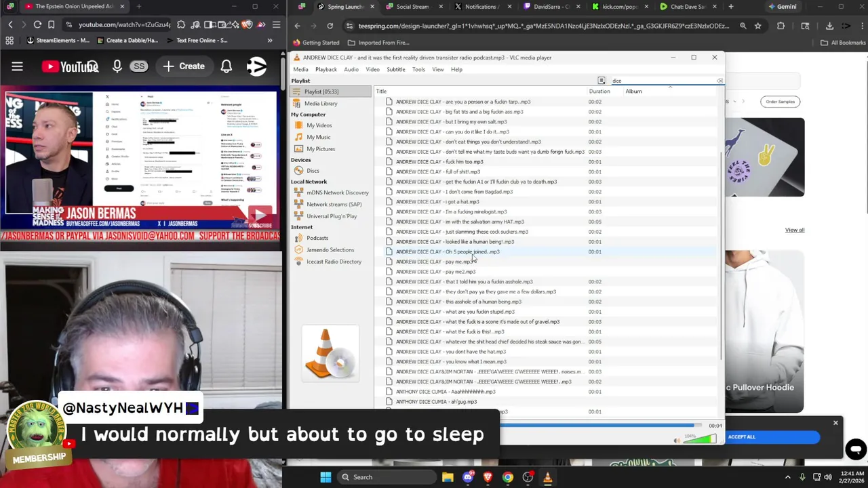868x488 pixels.
Task: Show hidden system tray icons
Action: pyautogui.click(x=787, y=477)
